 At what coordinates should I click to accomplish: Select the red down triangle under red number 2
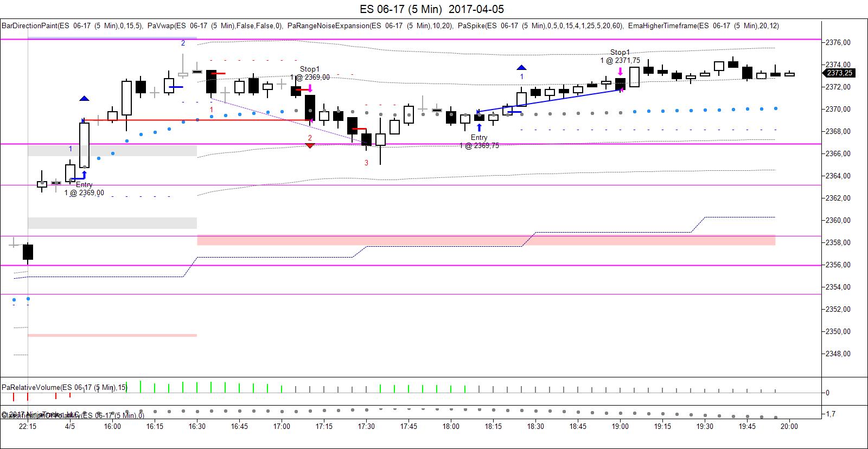pyautogui.click(x=309, y=145)
